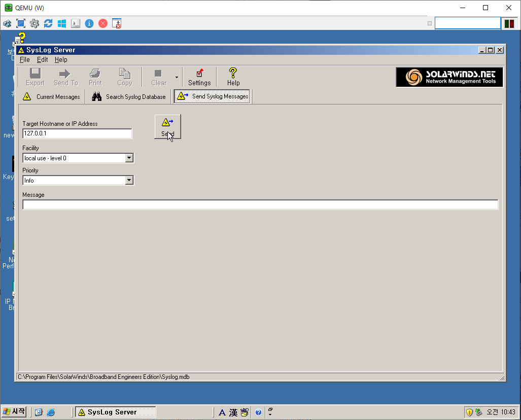The image size is (521, 420).
Task: Click QEMU red stop icon
Action: [x=103, y=23]
